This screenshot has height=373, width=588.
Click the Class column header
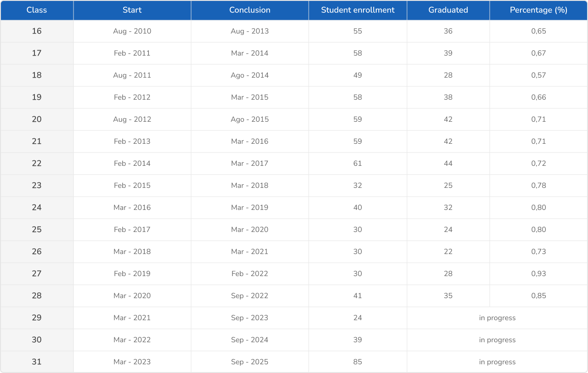[x=37, y=10]
